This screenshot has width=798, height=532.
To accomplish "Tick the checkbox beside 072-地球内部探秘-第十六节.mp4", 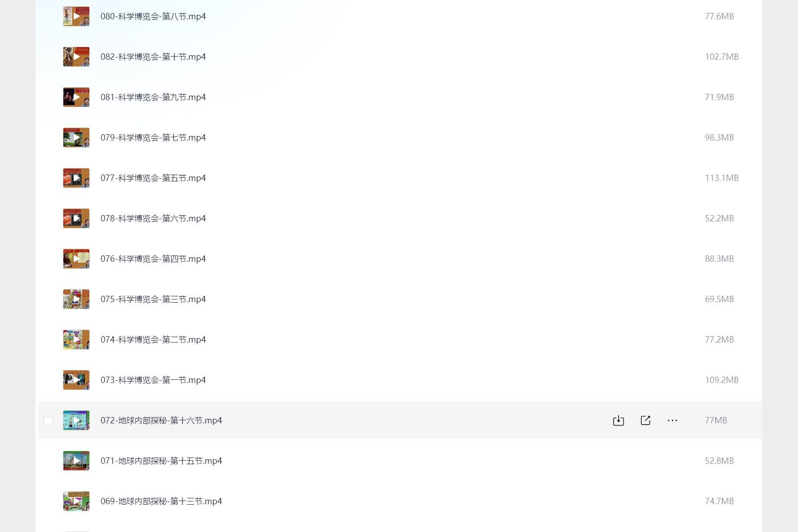I will point(48,421).
